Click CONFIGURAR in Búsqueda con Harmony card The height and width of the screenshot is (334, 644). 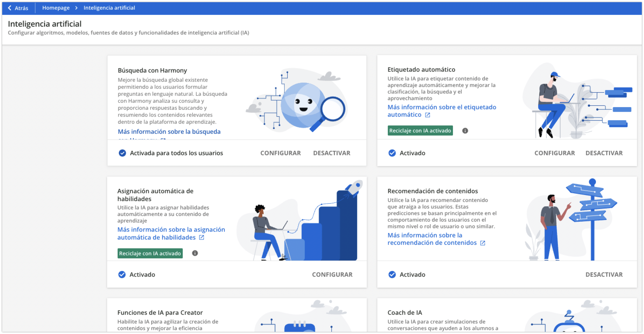tap(280, 153)
